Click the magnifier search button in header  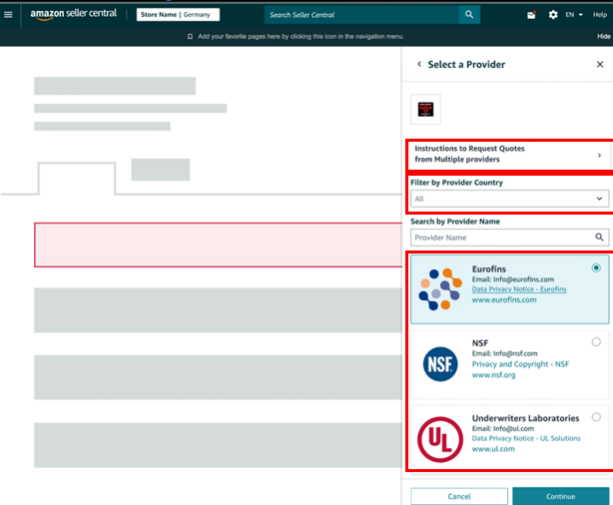coord(469,15)
